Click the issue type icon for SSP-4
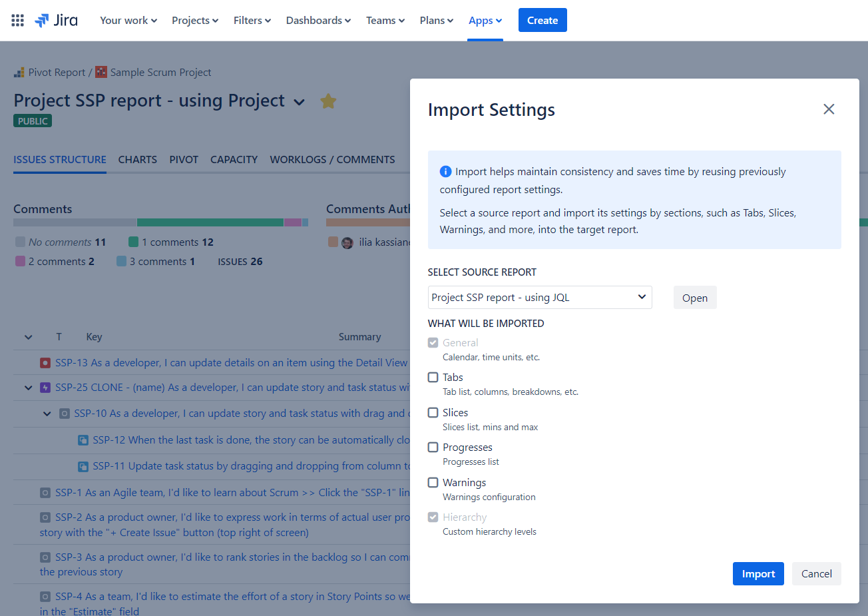The width and height of the screenshot is (868, 616). (45, 597)
